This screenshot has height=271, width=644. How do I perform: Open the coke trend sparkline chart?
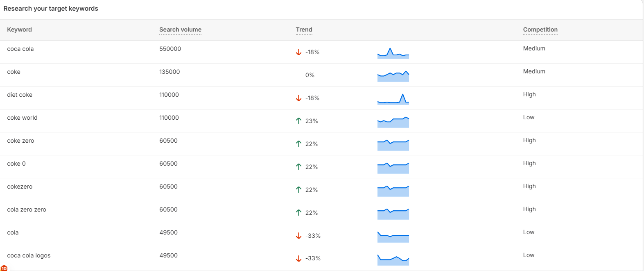tap(393, 76)
